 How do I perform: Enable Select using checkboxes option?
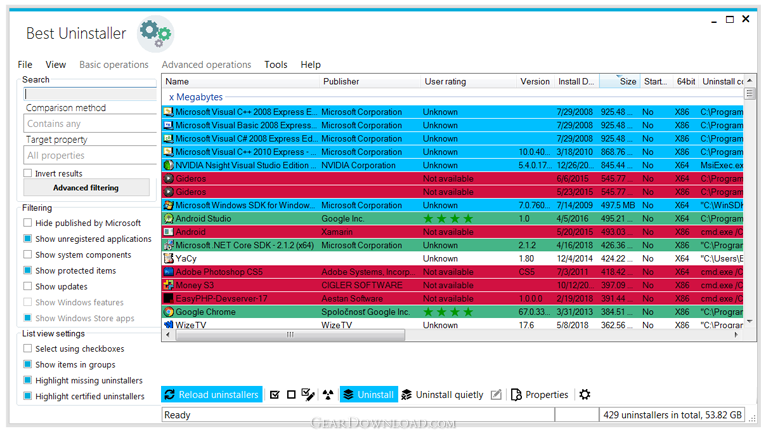28,348
